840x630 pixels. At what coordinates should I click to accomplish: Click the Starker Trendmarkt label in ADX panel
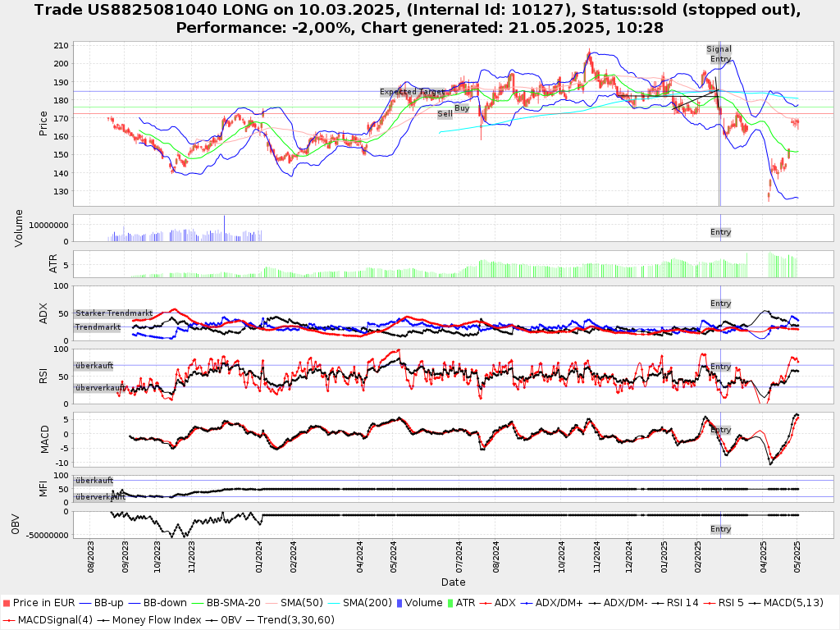click(x=114, y=313)
